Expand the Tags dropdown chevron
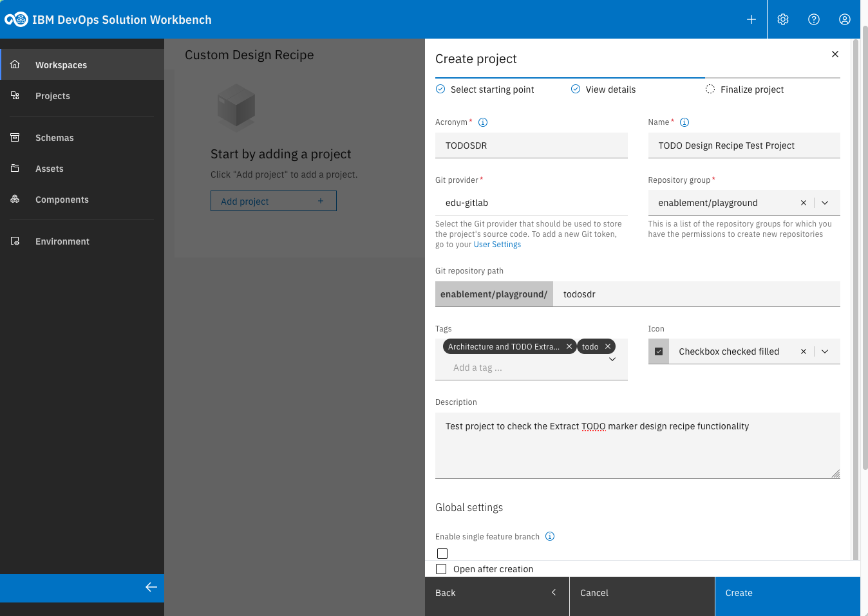Viewport: 868px width, 616px height. click(612, 359)
